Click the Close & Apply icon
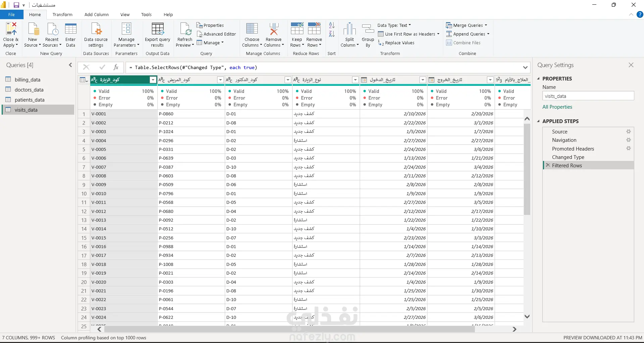This screenshot has width=644, height=343. (x=11, y=29)
